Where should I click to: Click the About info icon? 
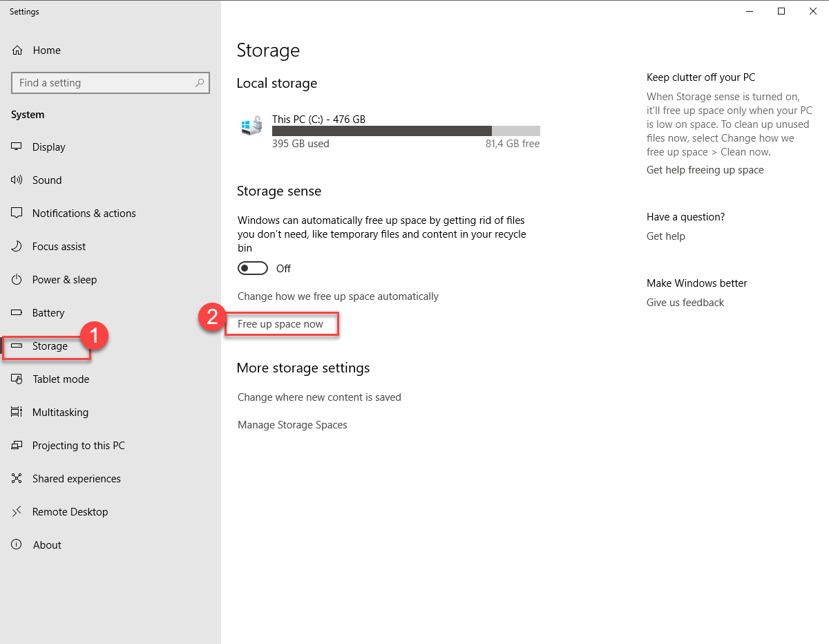[17, 545]
